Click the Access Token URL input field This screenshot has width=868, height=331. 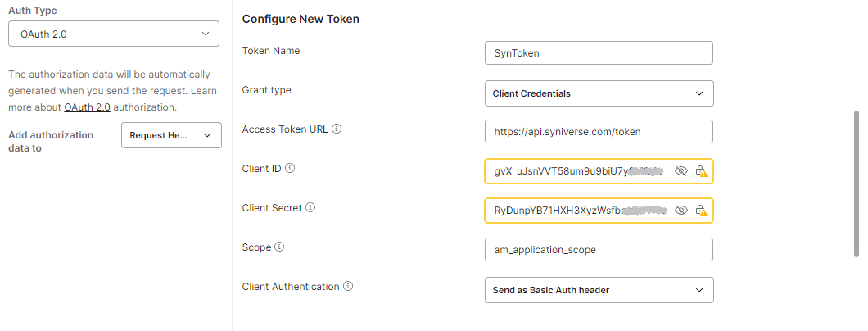pos(599,132)
